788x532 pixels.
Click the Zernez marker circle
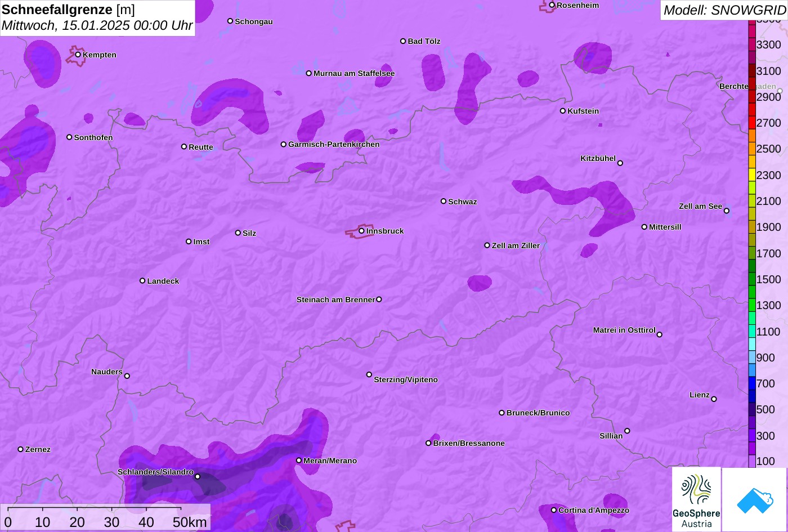tap(21, 449)
